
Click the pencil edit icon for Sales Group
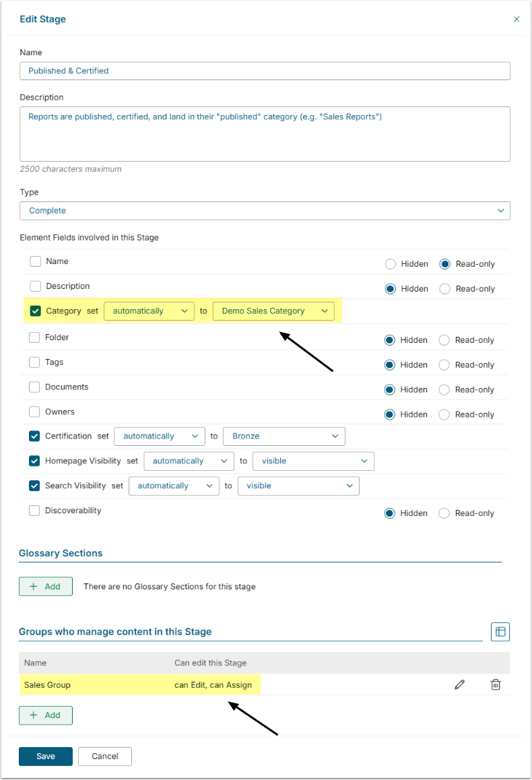[460, 684]
